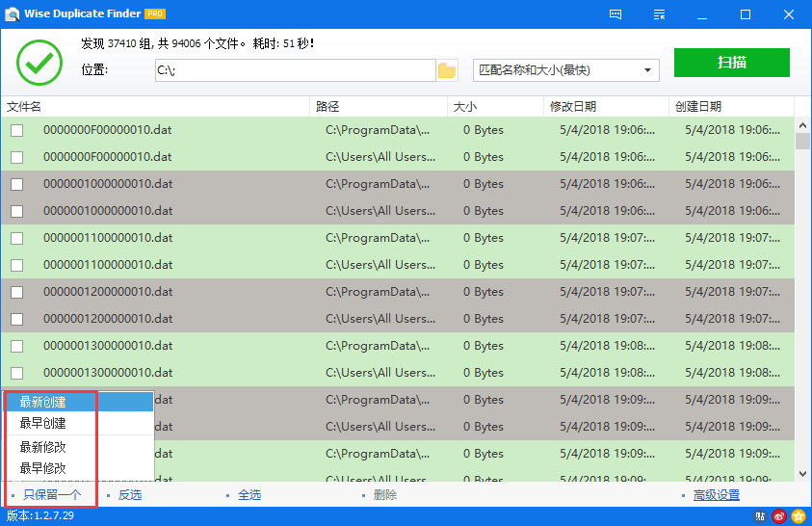Check 0000001100000010.dat in C:\ProgramData row

click(x=17, y=238)
